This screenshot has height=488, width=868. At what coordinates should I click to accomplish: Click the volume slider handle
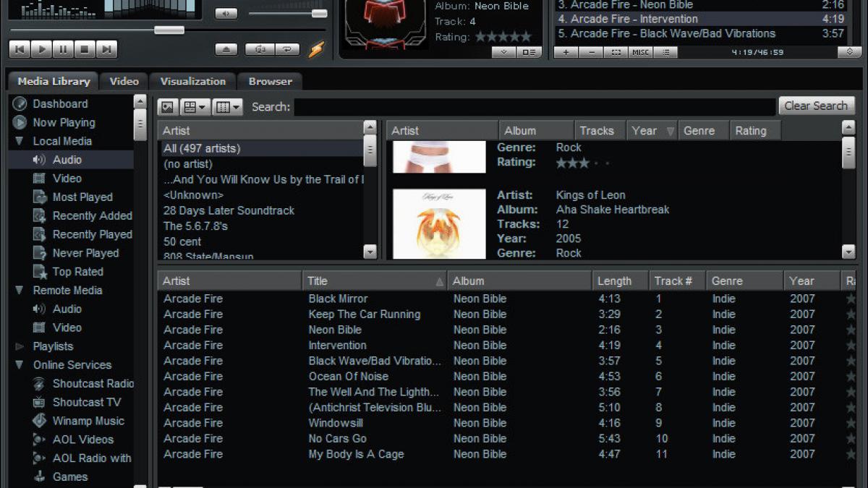(x=318, y=14)
